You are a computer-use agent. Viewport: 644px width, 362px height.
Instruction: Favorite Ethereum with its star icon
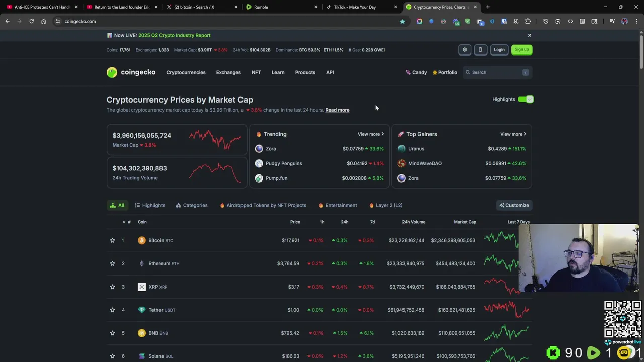112,263
